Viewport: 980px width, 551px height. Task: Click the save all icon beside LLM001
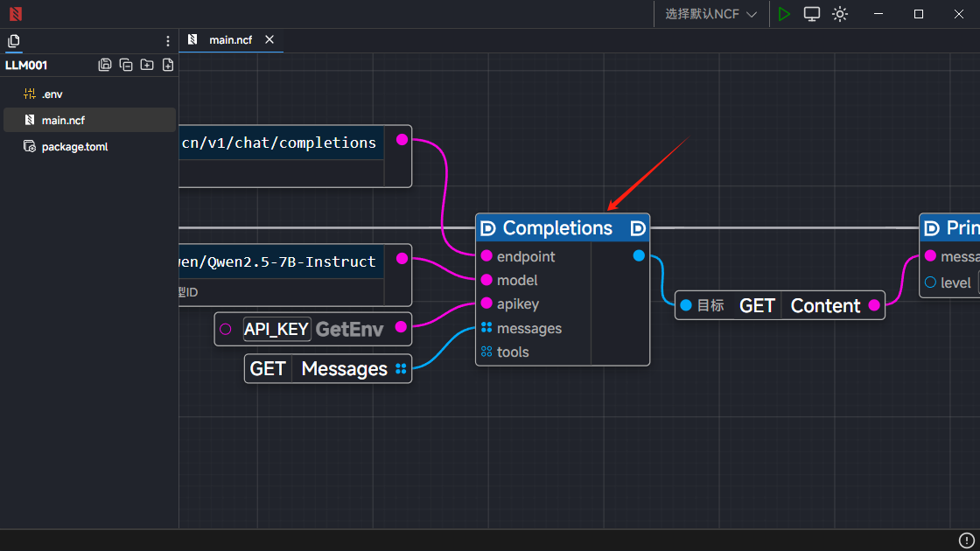(105, 65)
